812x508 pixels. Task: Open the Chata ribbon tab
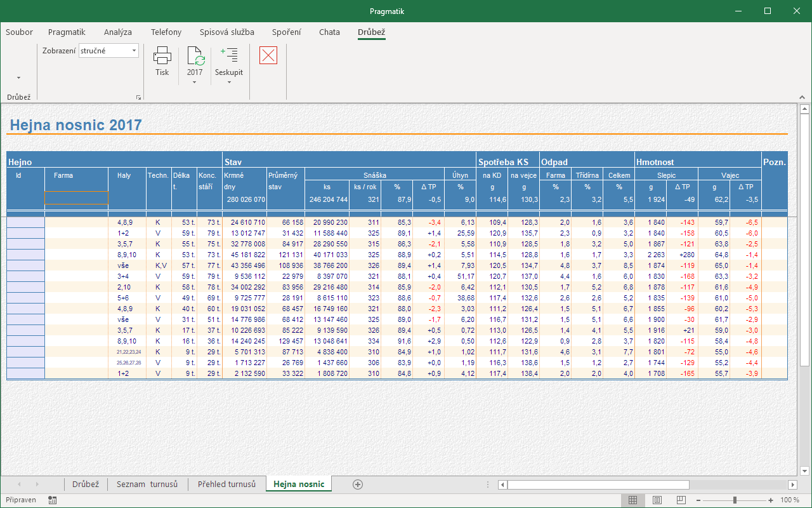click(x=329, y=32)
